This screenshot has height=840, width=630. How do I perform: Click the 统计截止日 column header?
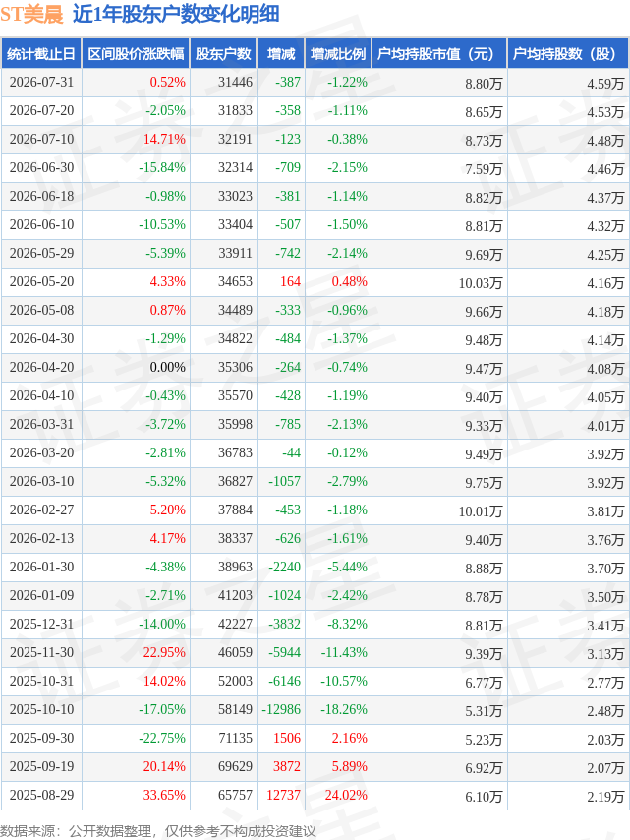pyautogui.click(x=41, y=54)
